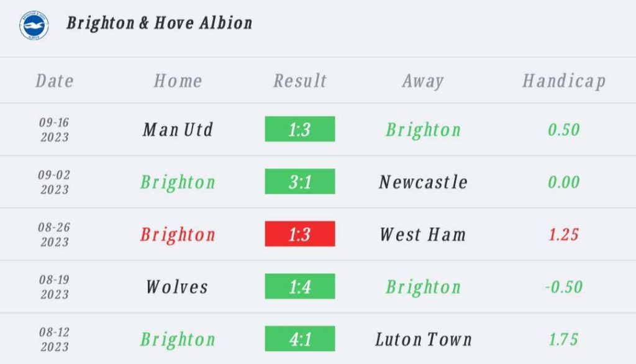The image size is (636, 364).
Task: Click the Brighton & Hove Albion club crest
Action: [34, 25]
